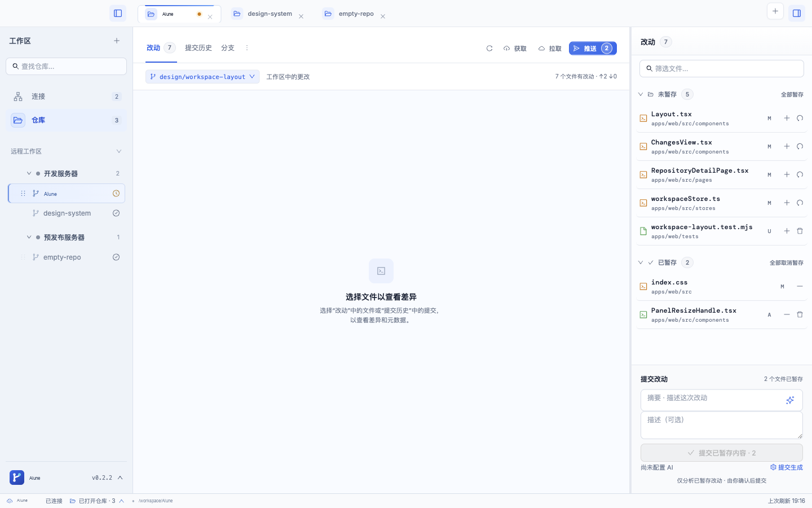Focus the 查找仓库 search field

coord(66,66)
